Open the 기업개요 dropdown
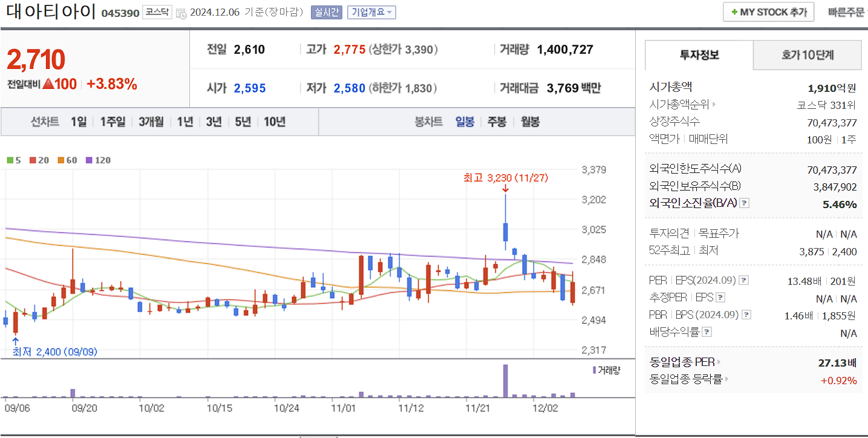The height and width of the screenshot is (438, 868). click(x=371, y=12)
